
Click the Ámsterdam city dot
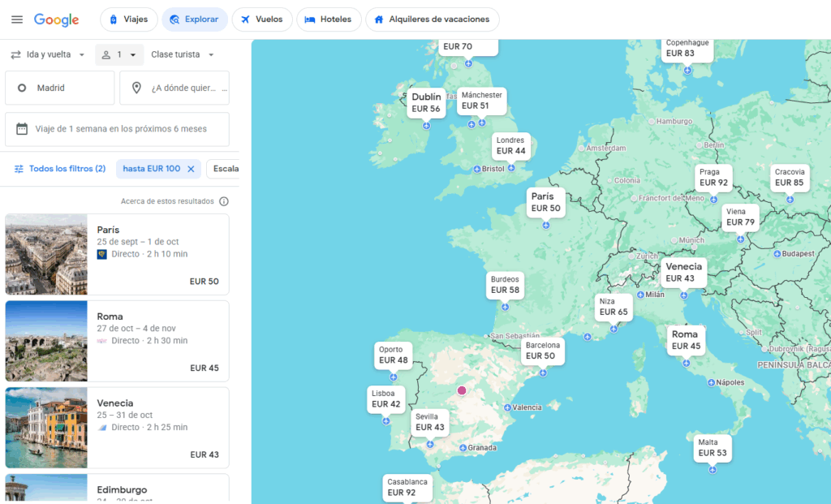tap(581, 148)
